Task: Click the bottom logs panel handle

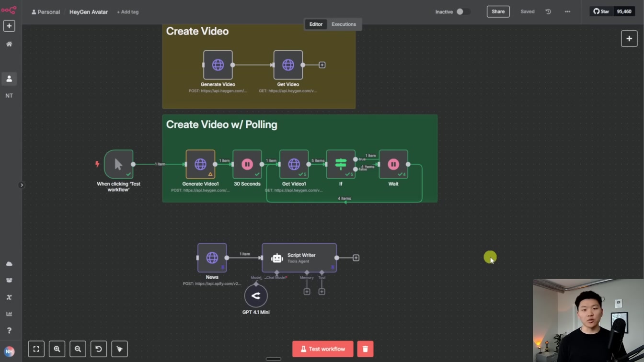Action: coord(274,359)
